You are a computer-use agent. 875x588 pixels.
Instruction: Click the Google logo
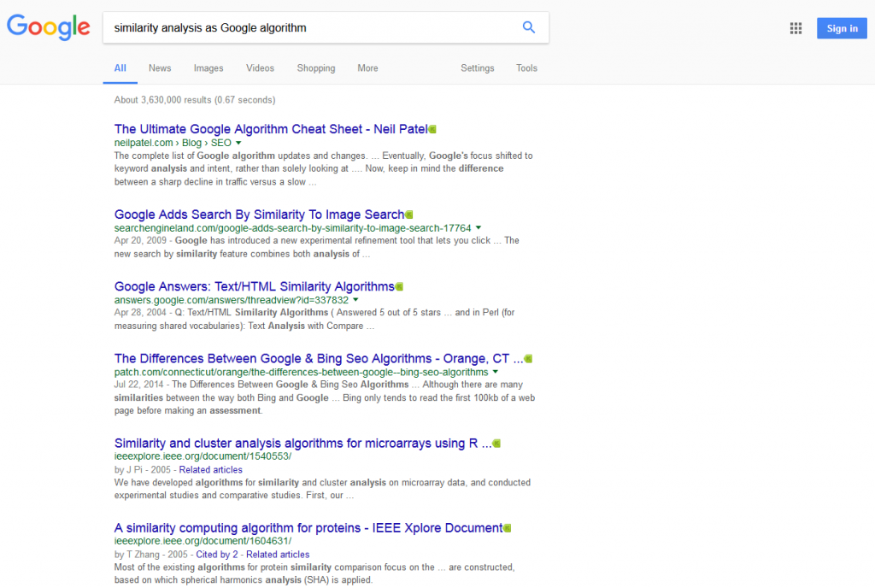coord(48,27)
